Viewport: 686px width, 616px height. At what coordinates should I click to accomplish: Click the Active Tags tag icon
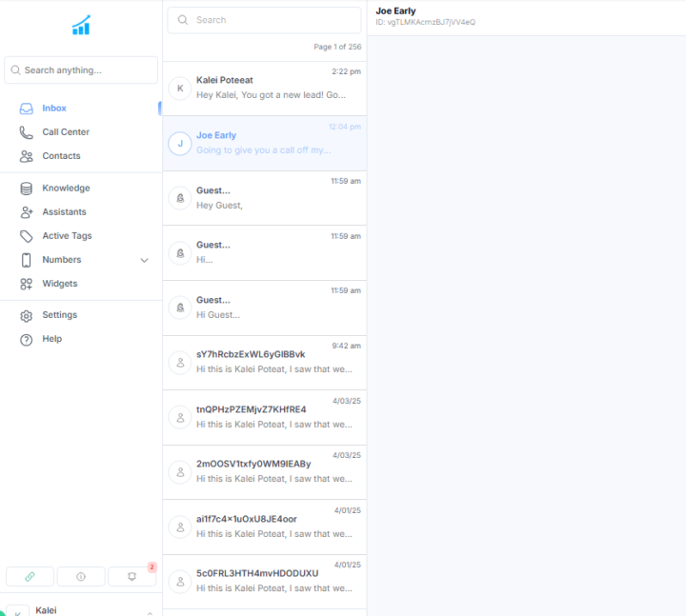point(27,236)
